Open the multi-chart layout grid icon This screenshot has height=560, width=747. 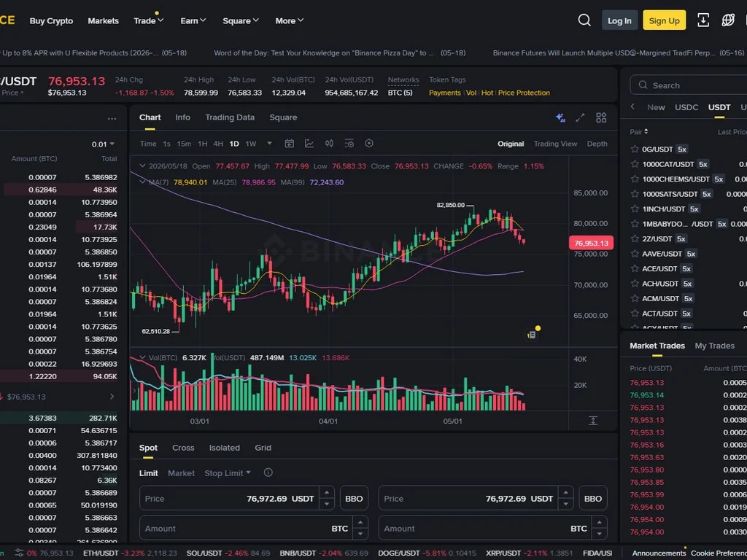pyautogui.click(x=601, y=117)
